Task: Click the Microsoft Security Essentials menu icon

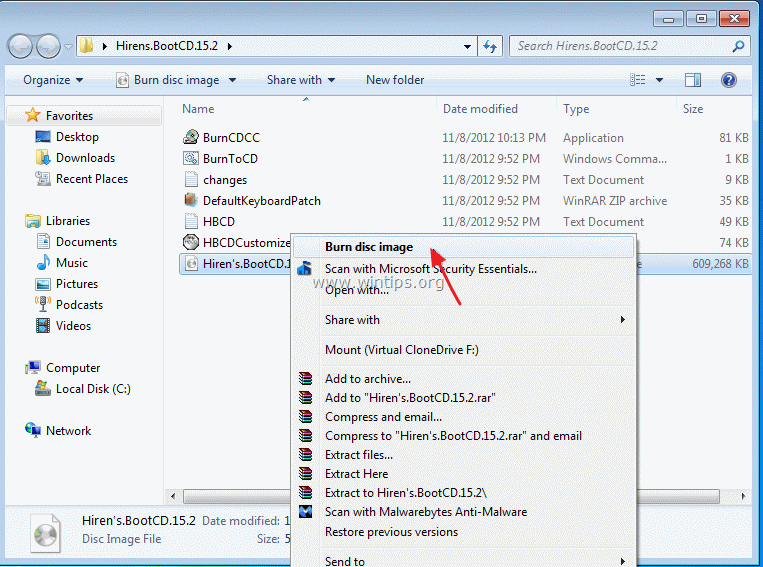Action: 305,268
